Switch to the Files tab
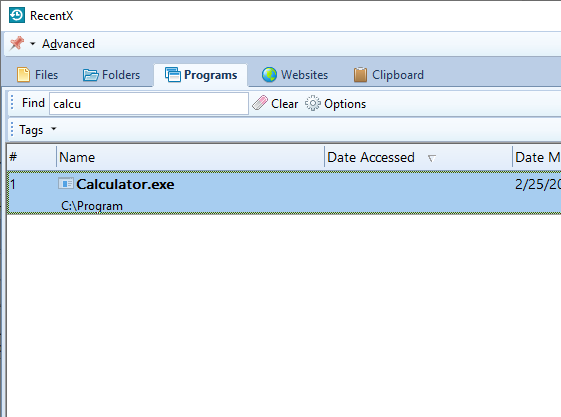 [37, 75]
